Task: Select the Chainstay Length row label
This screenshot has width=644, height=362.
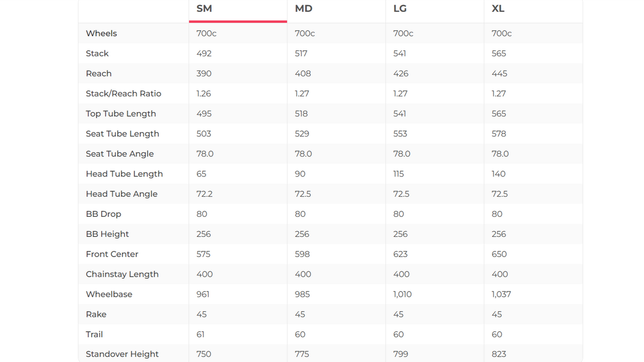Action: pos(122,275)
